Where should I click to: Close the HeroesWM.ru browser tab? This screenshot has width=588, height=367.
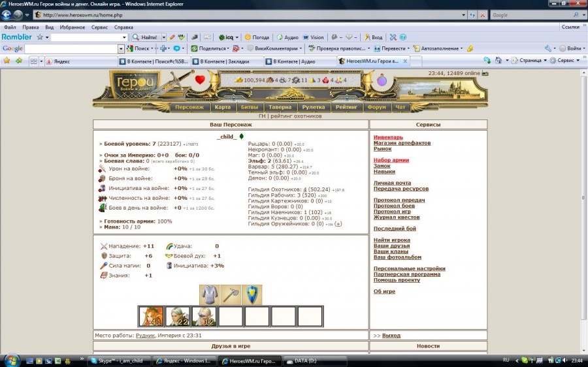(x=405, y=61)
